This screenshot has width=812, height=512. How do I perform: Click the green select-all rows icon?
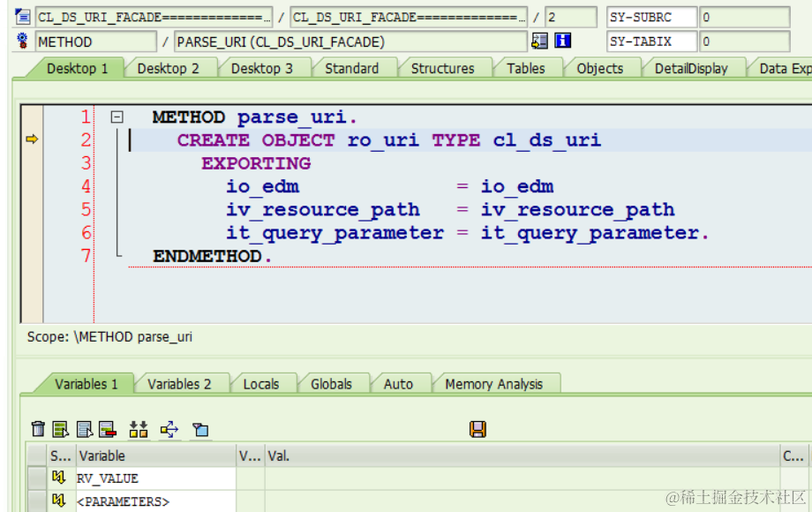(x=61, y=429)
